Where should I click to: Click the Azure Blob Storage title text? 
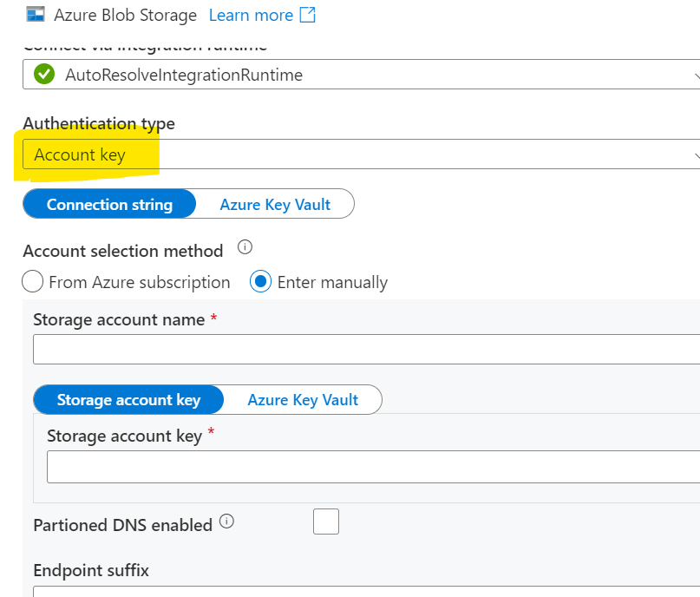click(126, 15)
